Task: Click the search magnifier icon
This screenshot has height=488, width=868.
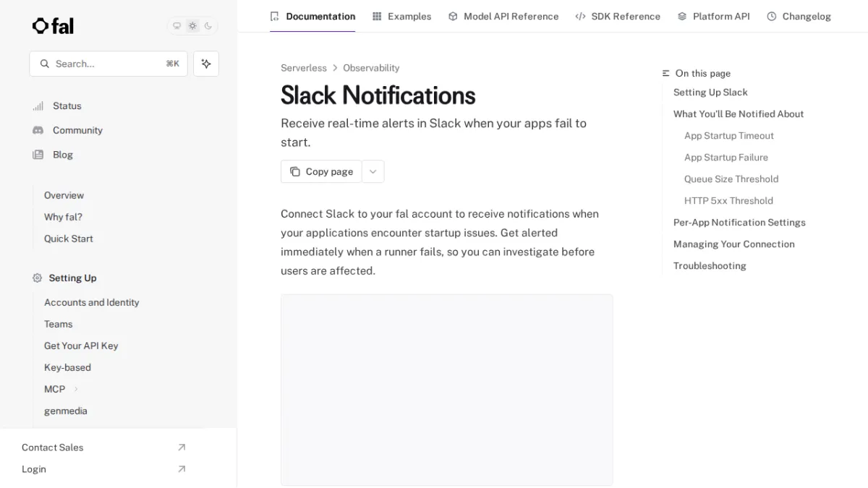Action: [45, 64]
